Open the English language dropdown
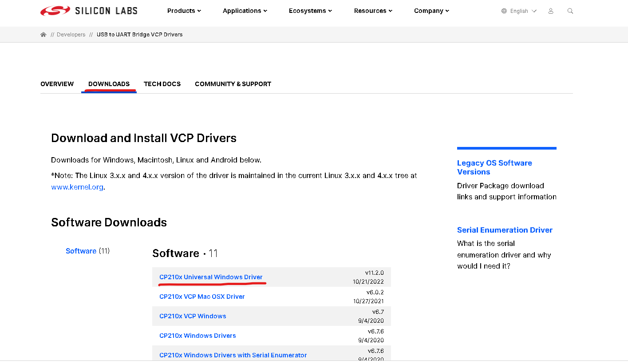The image size is (628, 364). (x=523, y=11)
